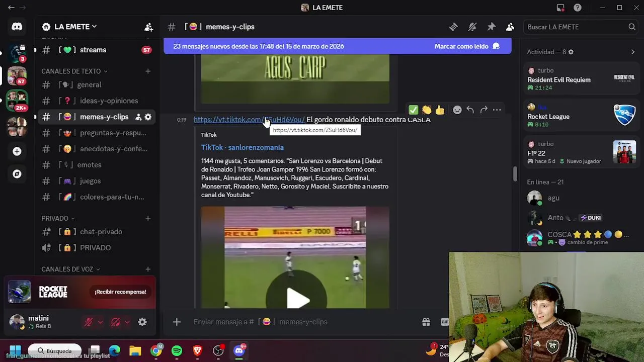Open gift icon in message box
This screenshot has height=362, width=644.
point(426,322)
